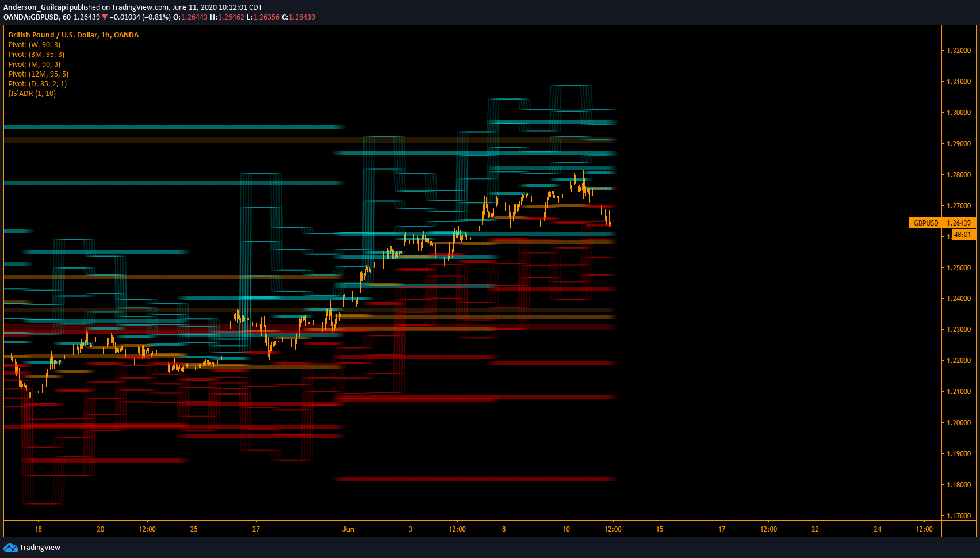The width and height of the screenshot is (980, 558).
Task: Click the 17 date on time axis
Action: [x=722, y=529]
